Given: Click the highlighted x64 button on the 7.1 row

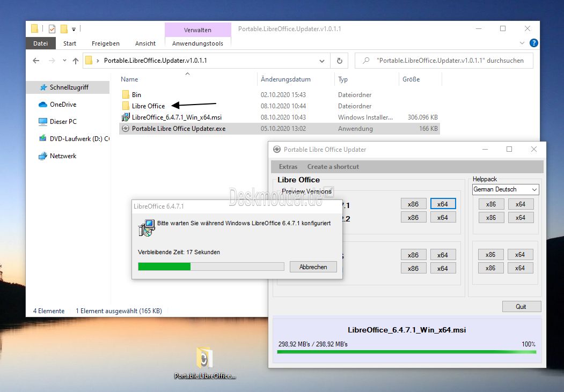Looking at the screenshot, I should 443,204.
